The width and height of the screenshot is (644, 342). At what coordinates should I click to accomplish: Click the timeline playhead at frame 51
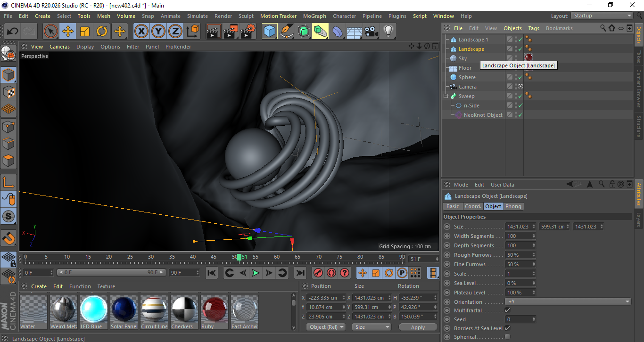pyautogui.click(x=239, y=257)
